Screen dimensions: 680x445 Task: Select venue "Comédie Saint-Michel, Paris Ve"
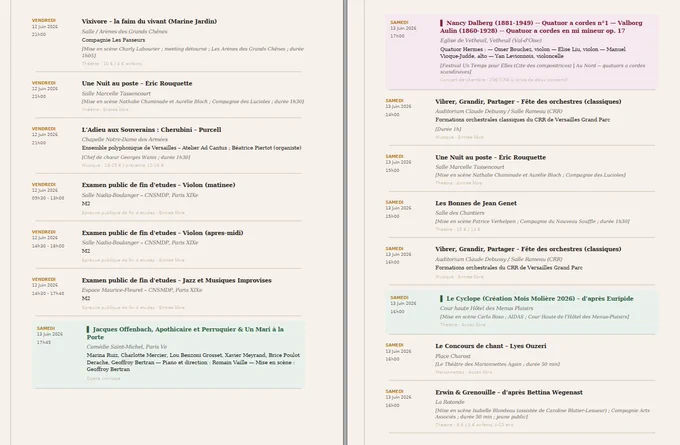point(127,347)
